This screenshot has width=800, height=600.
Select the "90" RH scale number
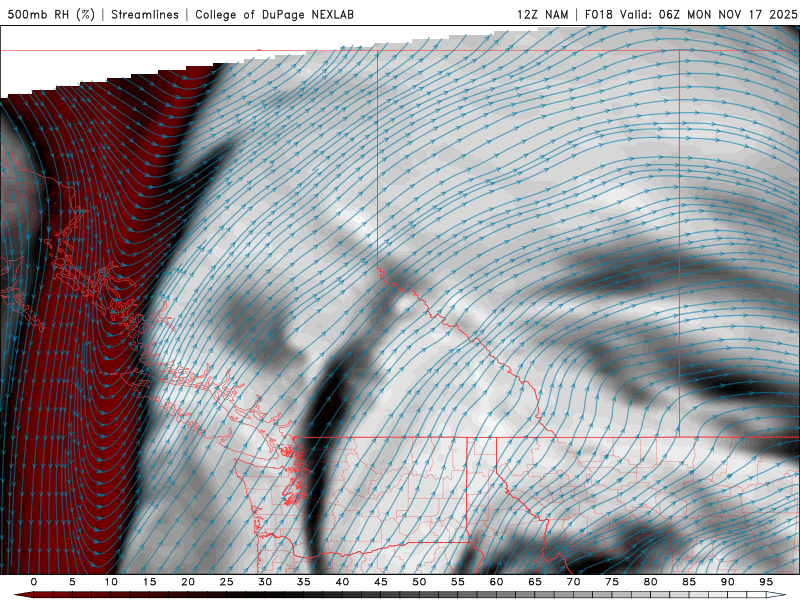727,582
